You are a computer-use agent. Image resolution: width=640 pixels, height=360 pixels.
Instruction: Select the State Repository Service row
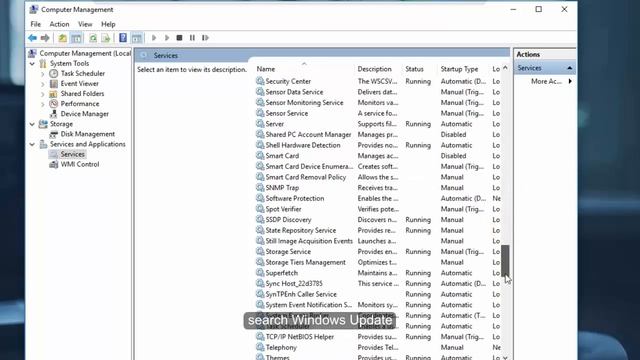(x=378, y=230)
